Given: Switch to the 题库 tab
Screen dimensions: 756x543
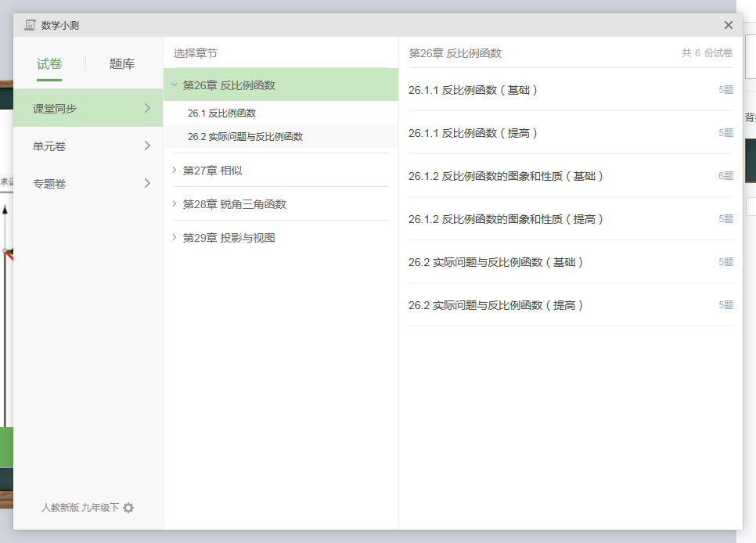Looking at the screenshot, I should tap(122, 64).
